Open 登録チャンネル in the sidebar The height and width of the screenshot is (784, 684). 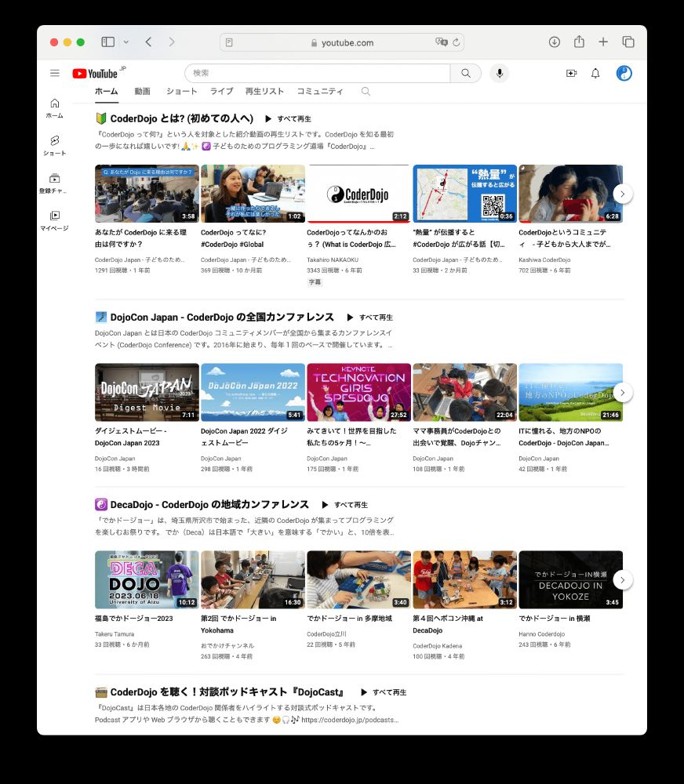55,183
